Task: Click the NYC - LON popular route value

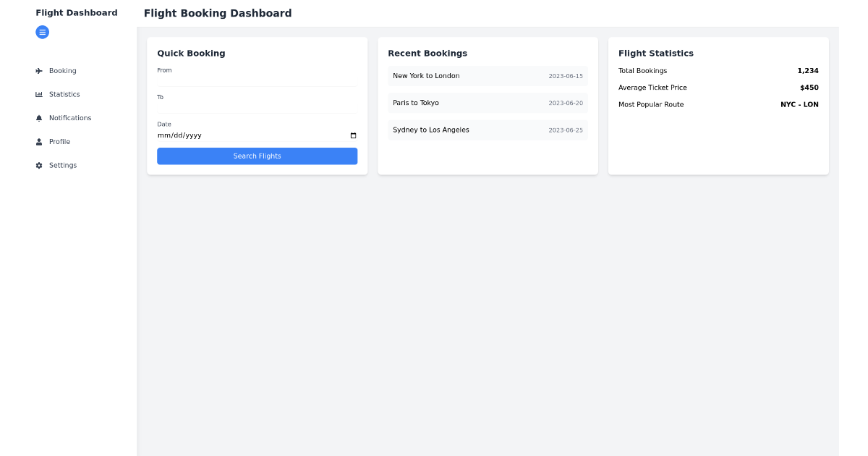Action: coord(799,104)
